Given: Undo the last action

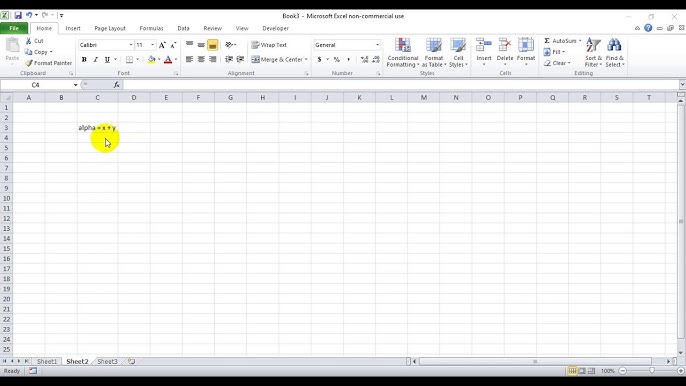Looking at the screenshot, I should point(29,15).
